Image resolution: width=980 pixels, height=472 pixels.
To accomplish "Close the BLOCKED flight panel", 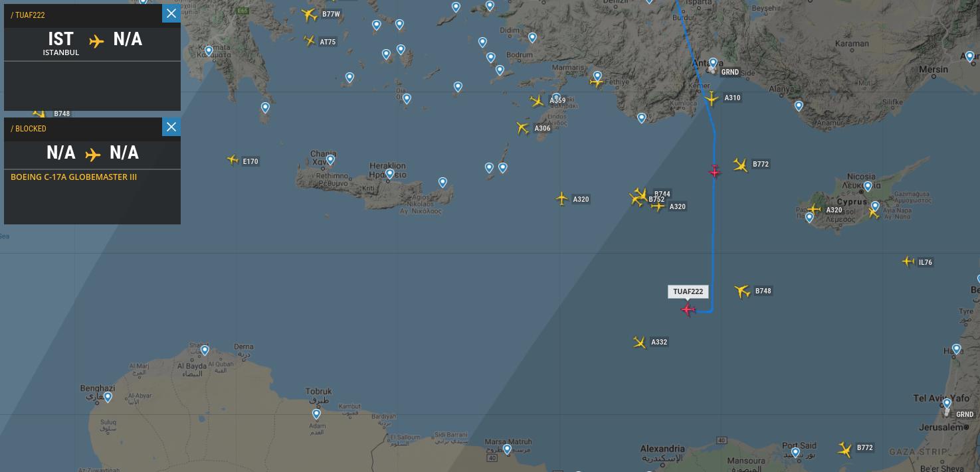I will [x=171, y=127].
